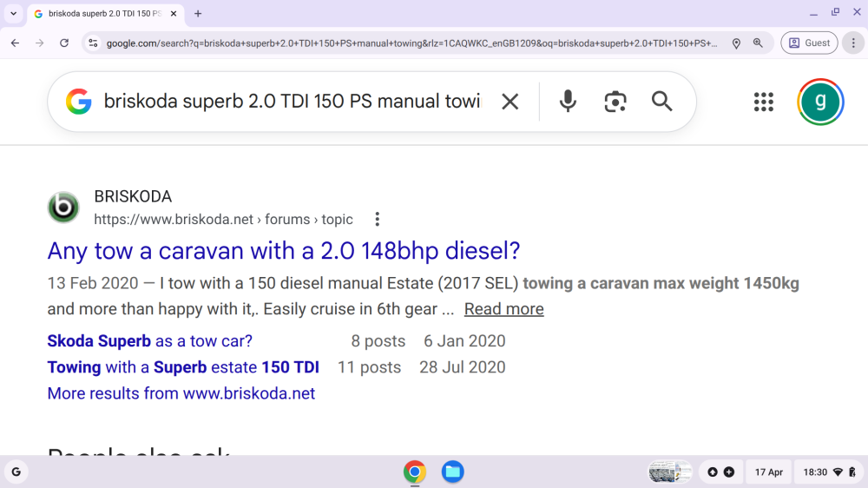The height and width of the screenshot is (488, 868).
Task: Click the BRISKODA site favicon
Action: [x=63, y=208]
